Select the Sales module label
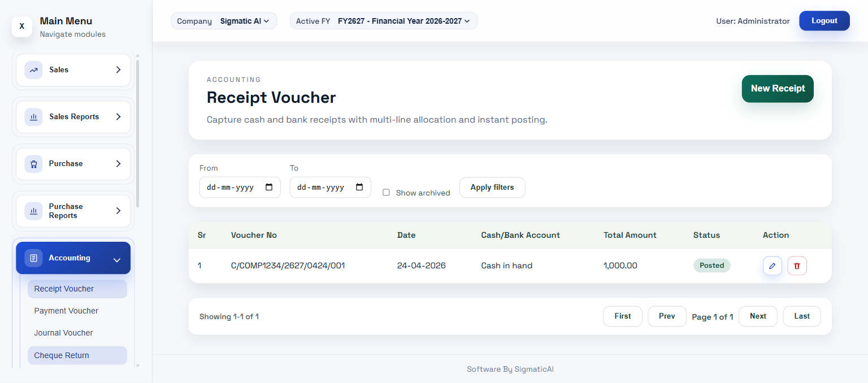This screenshot has height=383, width=868. coord(59,70)
